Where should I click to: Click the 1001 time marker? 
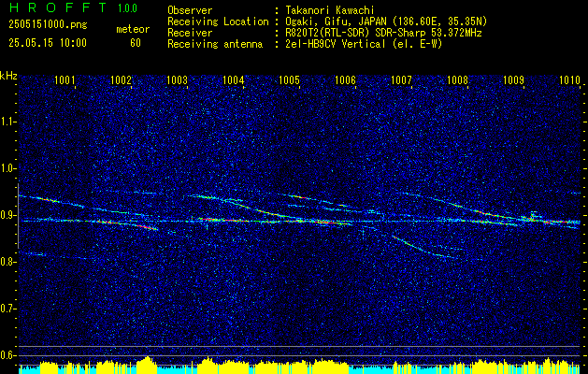click(x=65, y=79)
